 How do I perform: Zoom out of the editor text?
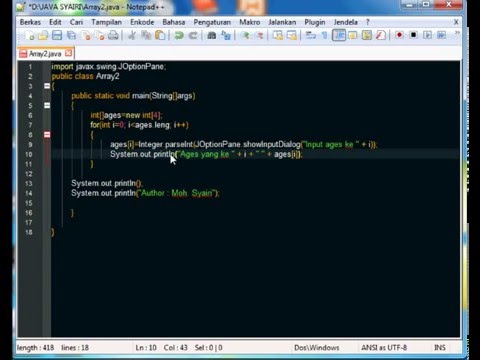pyautogui.click(x=259, y=35)
